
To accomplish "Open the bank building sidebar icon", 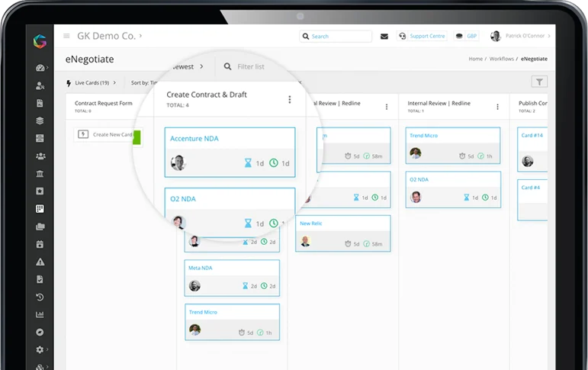I will point(40,173).
